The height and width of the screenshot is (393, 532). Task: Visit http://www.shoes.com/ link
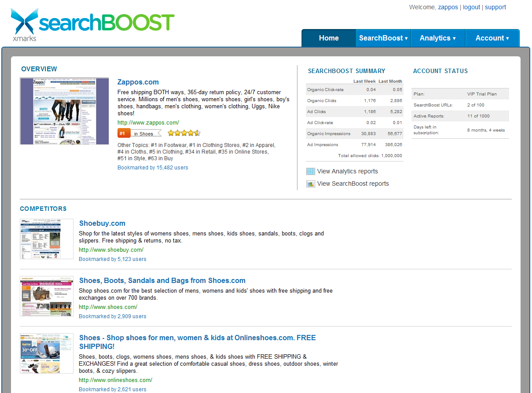[108, 307]
